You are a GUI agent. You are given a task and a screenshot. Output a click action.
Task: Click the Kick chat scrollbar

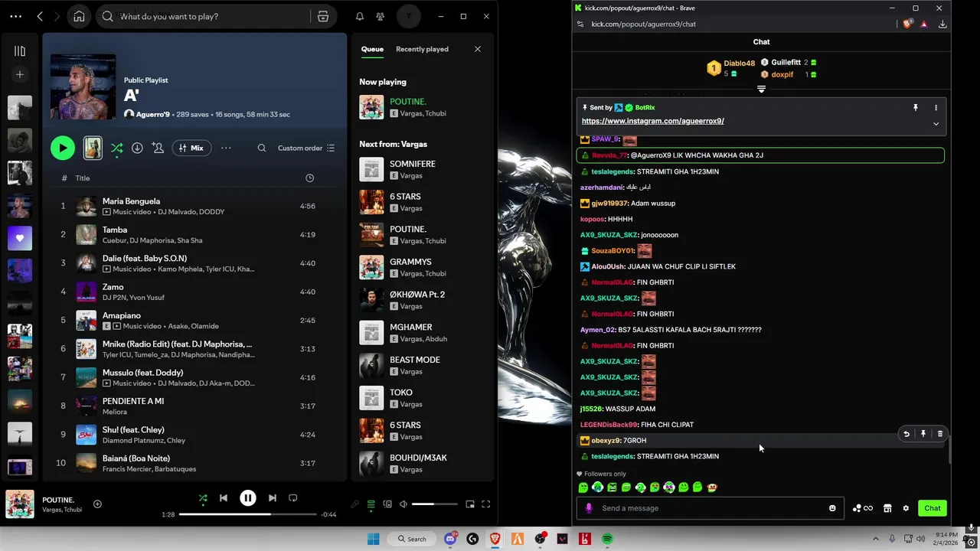coord(949,452)
